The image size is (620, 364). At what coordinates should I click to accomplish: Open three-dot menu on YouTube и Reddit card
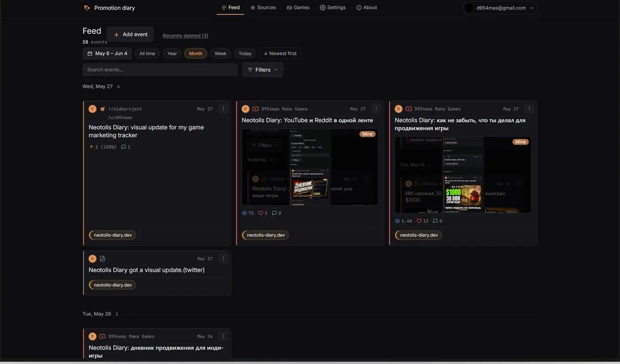click(x=376, y=109)
